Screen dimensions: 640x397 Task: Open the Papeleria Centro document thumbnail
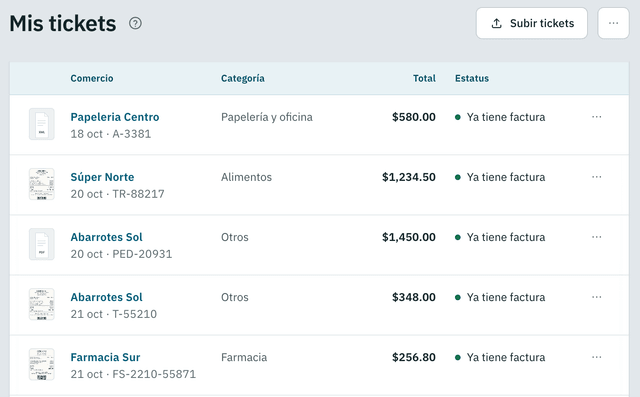pyautogui.click(x=42, y=124)
